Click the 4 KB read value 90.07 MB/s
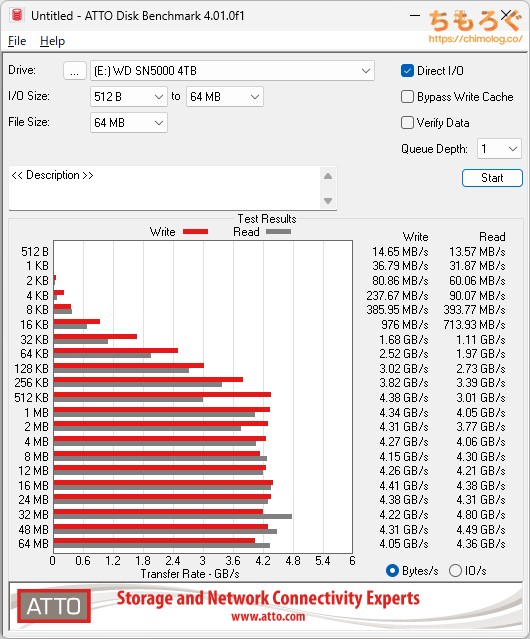530x639 pixels. tap(477, 295)
